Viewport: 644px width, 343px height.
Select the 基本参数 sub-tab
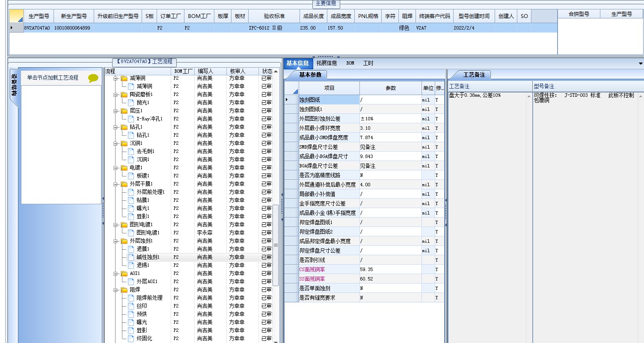(310, 75)
